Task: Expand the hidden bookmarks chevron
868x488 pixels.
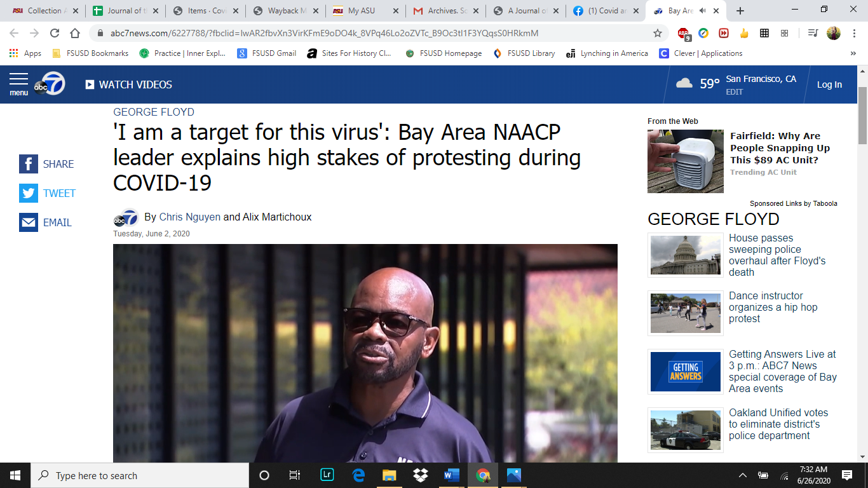Action: click(853, 53)
